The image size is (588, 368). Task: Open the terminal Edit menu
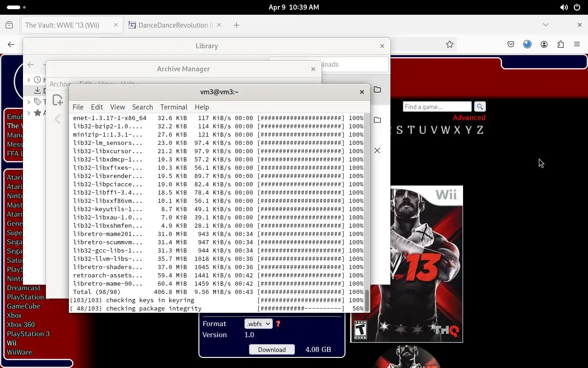97,107
